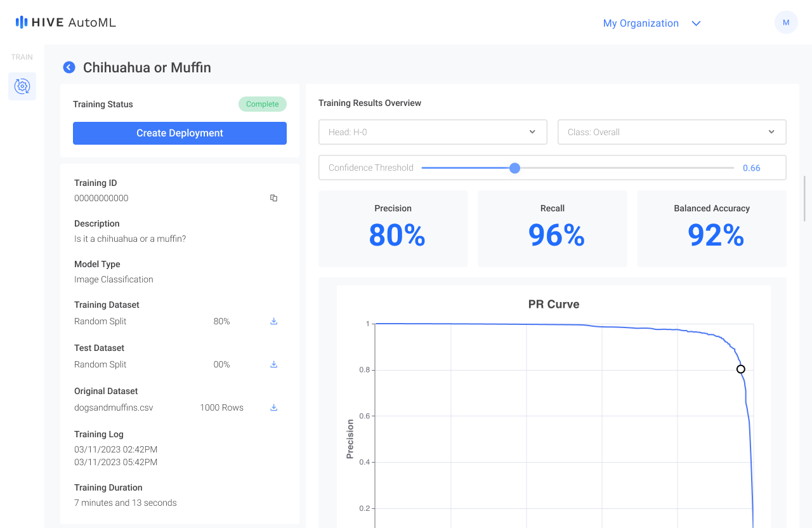The height and width of the screenshot is (528, 812).
Task: Click the Training Results Overview heading
Action: 370,103
